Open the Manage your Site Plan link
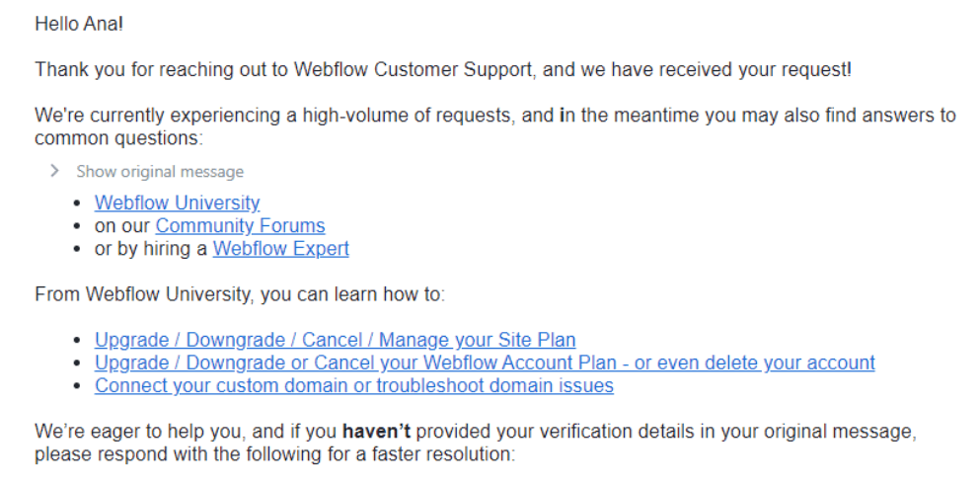 [335, 340]
